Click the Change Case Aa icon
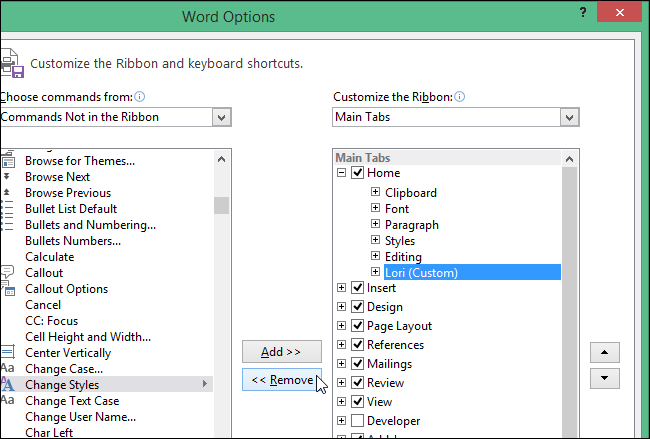 (7, 368)
